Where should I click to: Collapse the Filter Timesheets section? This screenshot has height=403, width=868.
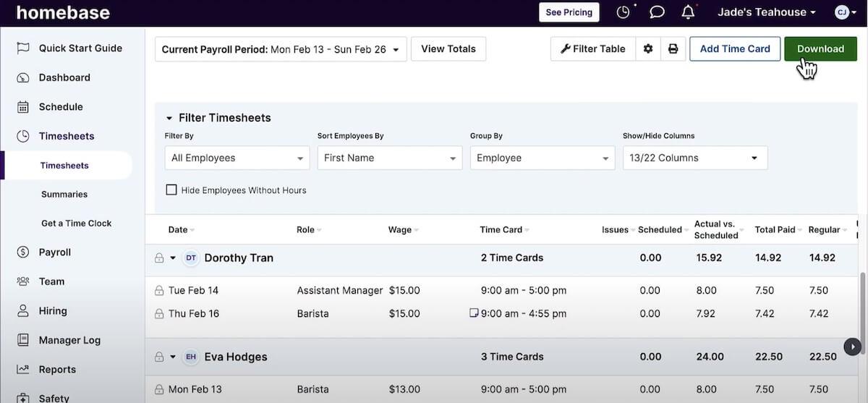click(x=169, y=118)
